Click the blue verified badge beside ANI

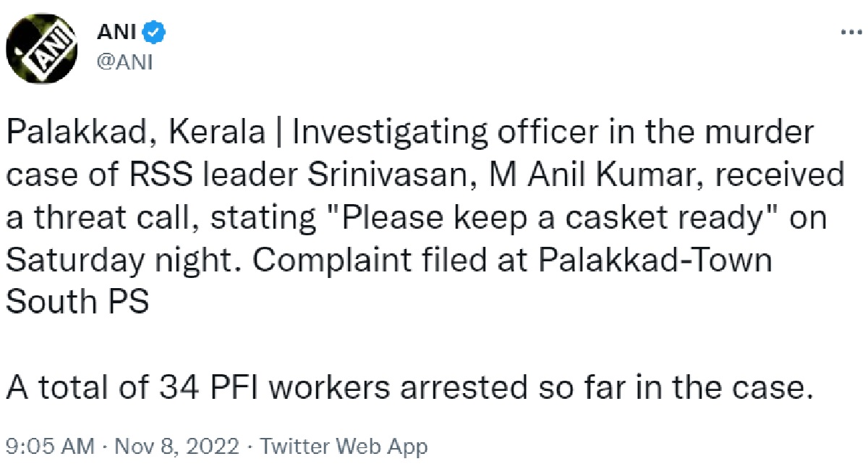click(156, 33)
